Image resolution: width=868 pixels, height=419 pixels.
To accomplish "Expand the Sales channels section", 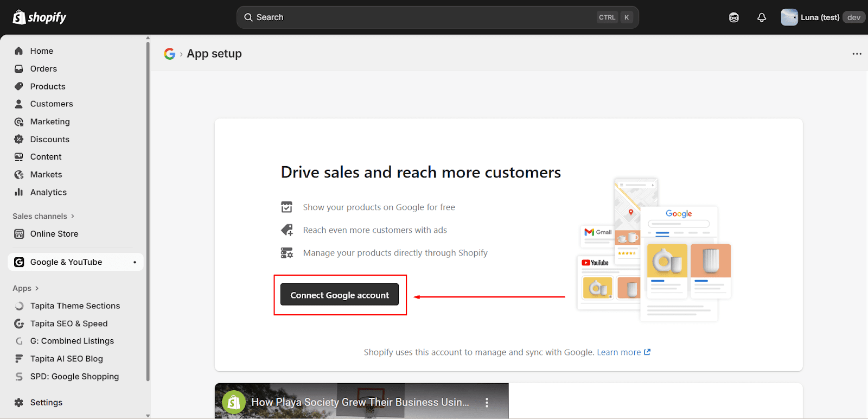I will (43, 216).
